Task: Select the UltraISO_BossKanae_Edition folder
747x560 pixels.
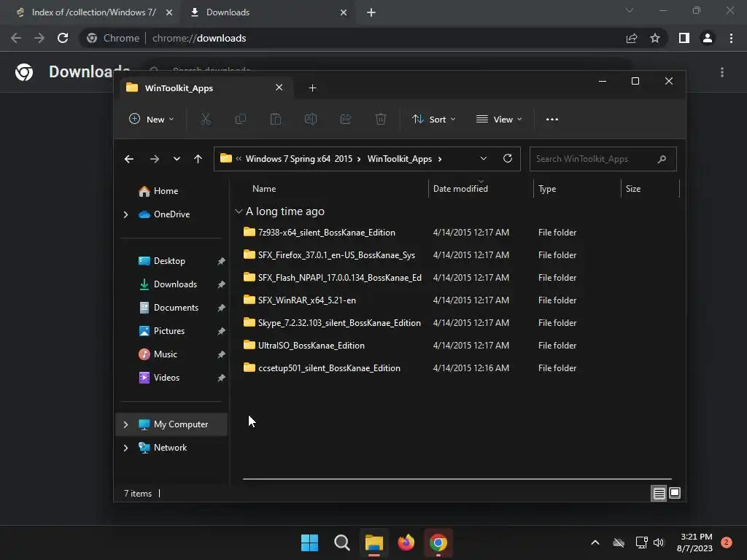Action: tap(311, 345)
